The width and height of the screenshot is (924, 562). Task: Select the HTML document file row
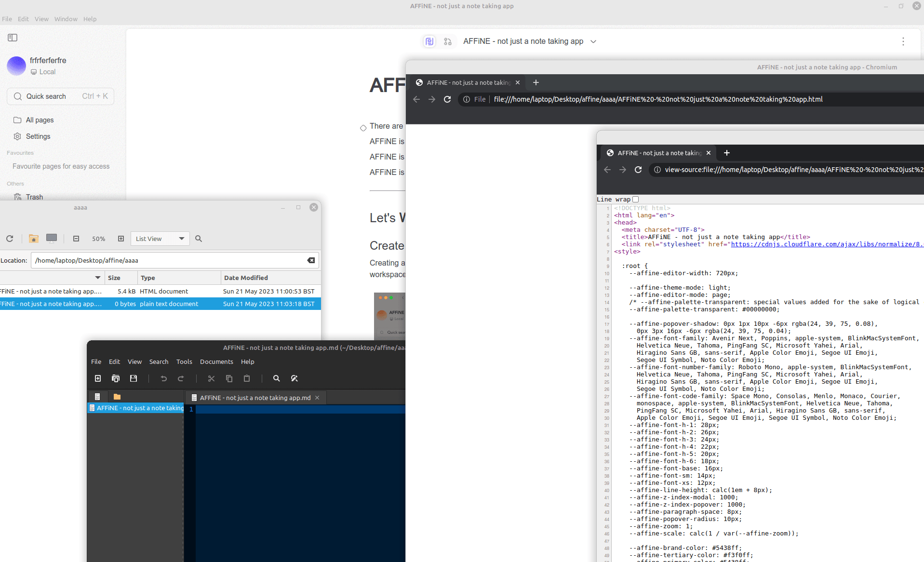coord(160,291)
